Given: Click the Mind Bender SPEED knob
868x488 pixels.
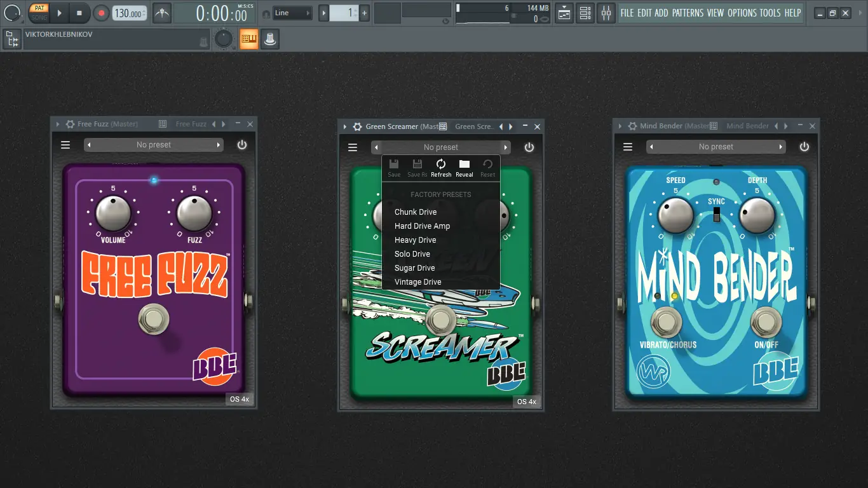Looking at the screenshot, I should click(x=675, y=216).
